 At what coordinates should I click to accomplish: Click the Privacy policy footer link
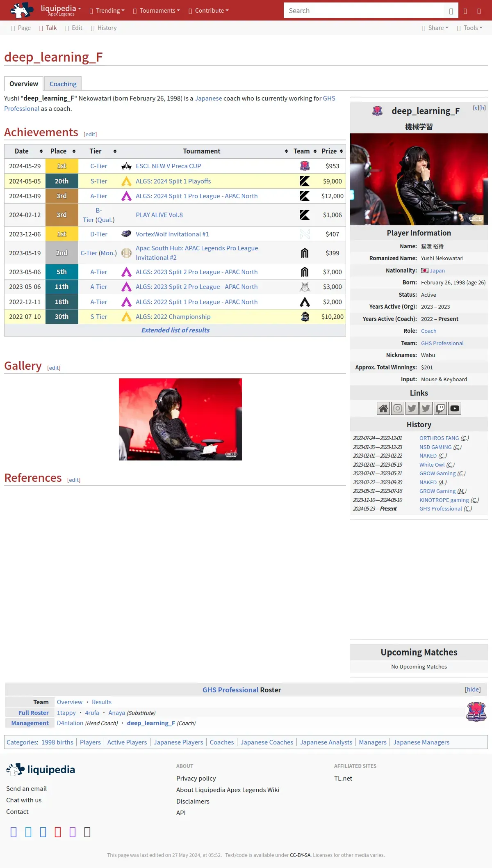point(196,779)
